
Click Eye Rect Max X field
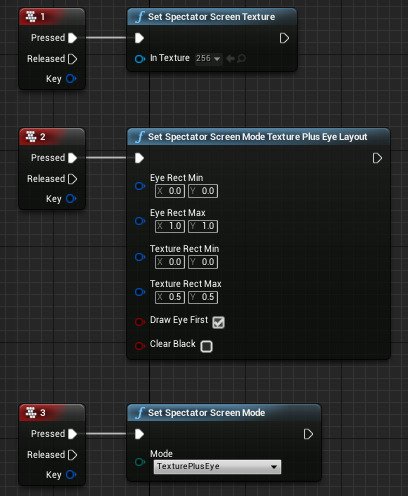tap(170, 226)
